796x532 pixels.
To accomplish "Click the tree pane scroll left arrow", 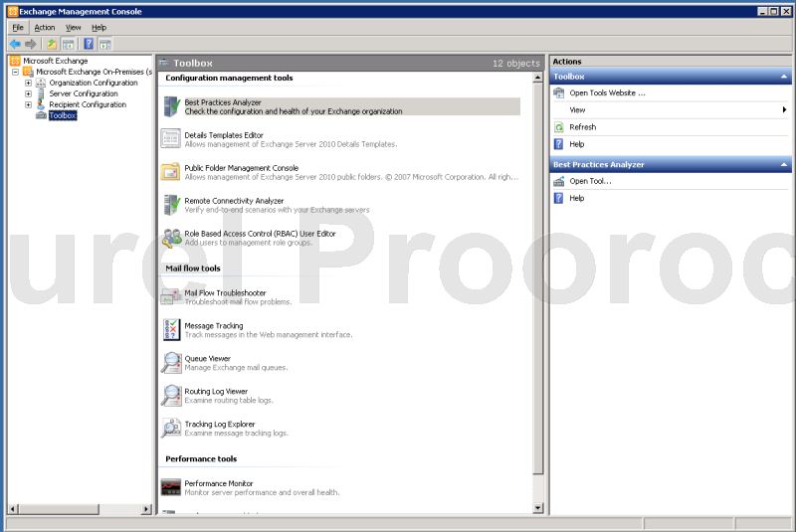I will pos(13,509).
